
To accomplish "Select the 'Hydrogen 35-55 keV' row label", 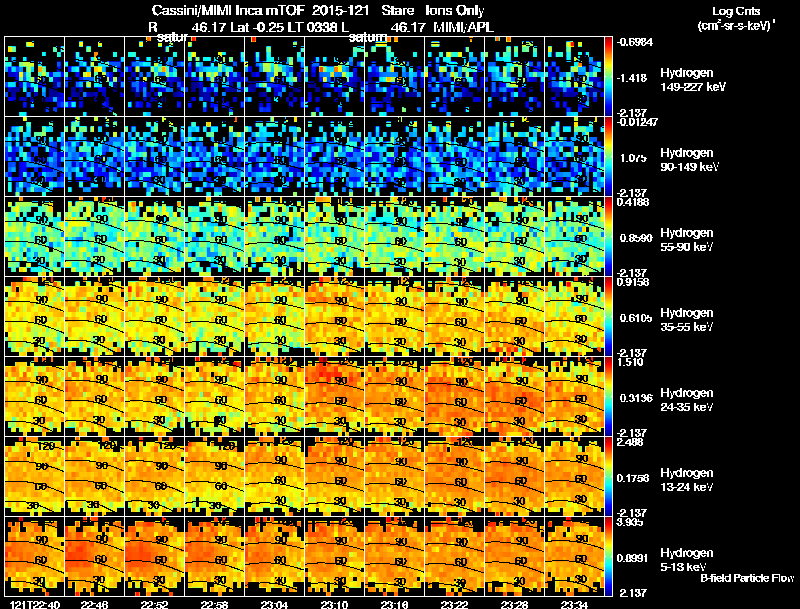I will (687, 320).
